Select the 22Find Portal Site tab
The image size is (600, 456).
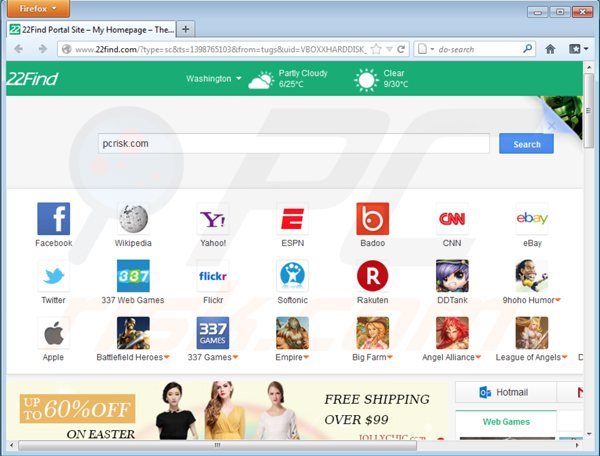91,29
